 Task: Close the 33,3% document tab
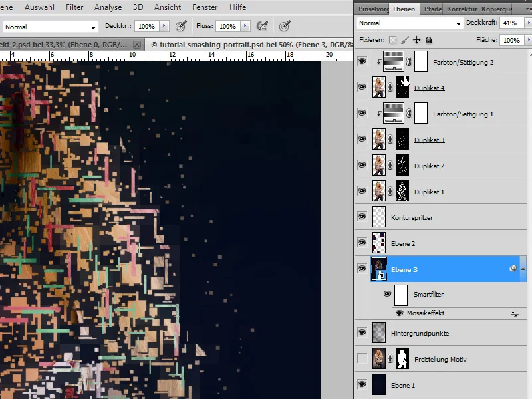coord(137,45)
